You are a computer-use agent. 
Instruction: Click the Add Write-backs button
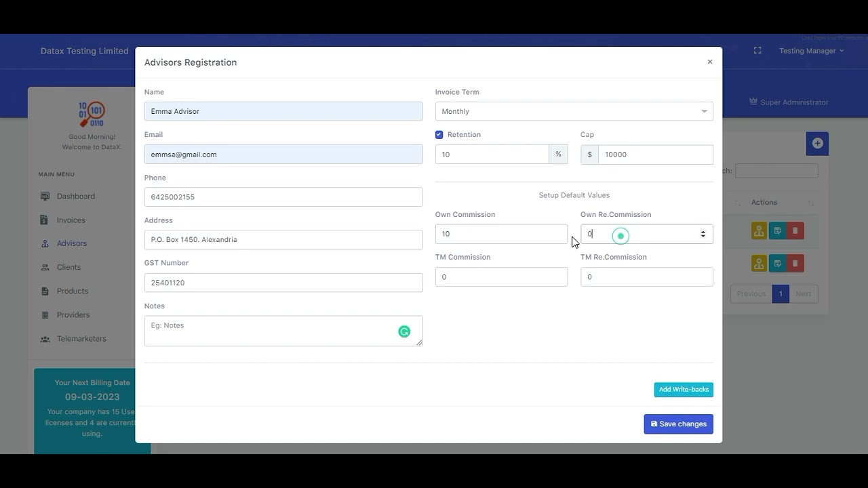pos(684,390)
